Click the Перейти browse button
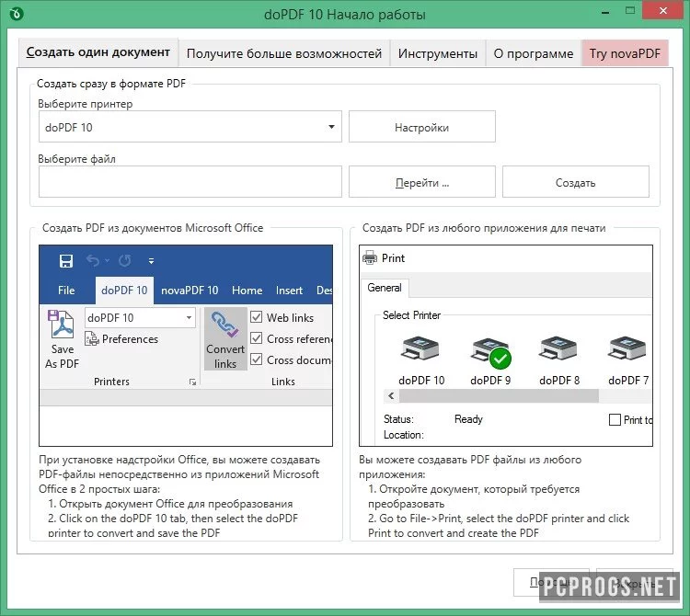The width and height of the screenshot is (690, 616). 421,182
